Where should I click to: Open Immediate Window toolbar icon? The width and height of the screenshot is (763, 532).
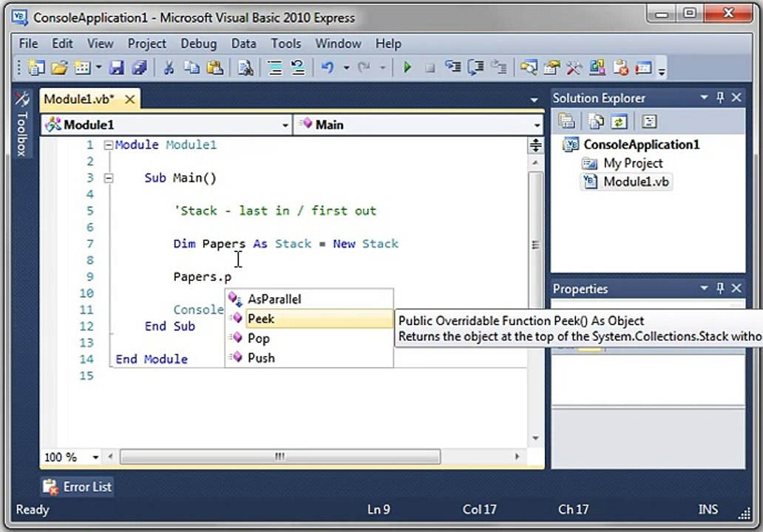coord(643,67)
